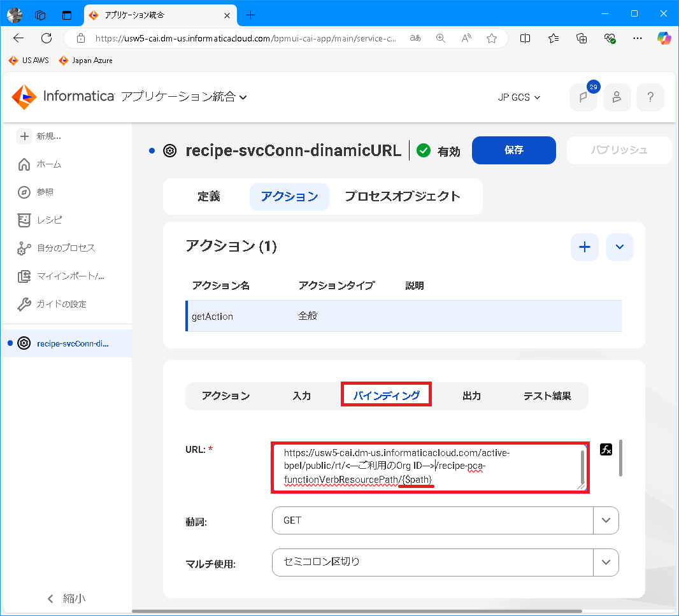Open the tab actions menu icon
The image size is (679, 616).
click(x=67, y=15)
